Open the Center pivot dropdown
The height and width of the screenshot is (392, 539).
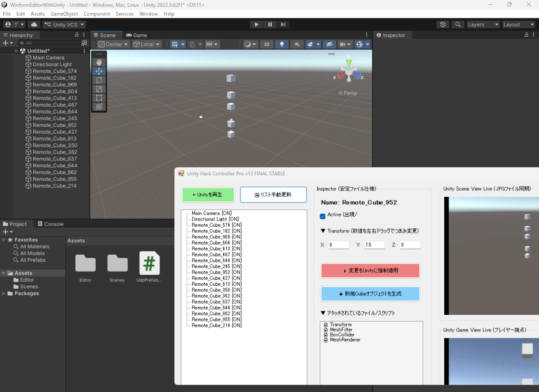coord(113,44)
